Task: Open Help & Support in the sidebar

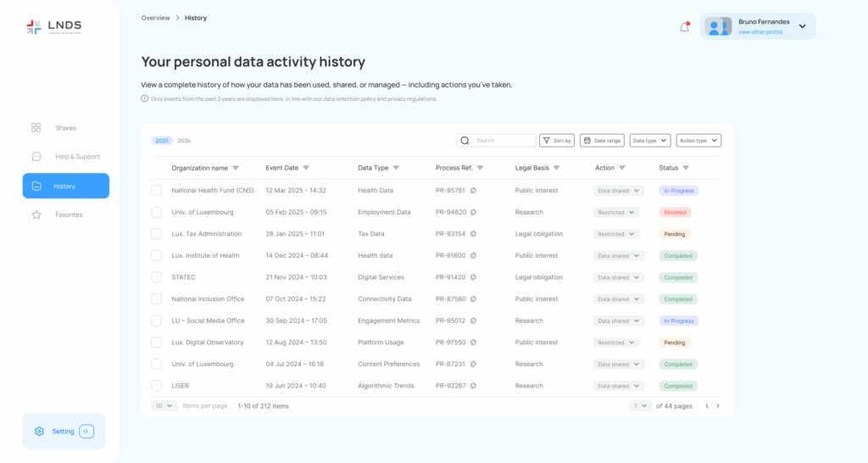Action: (x=77, y=157)
